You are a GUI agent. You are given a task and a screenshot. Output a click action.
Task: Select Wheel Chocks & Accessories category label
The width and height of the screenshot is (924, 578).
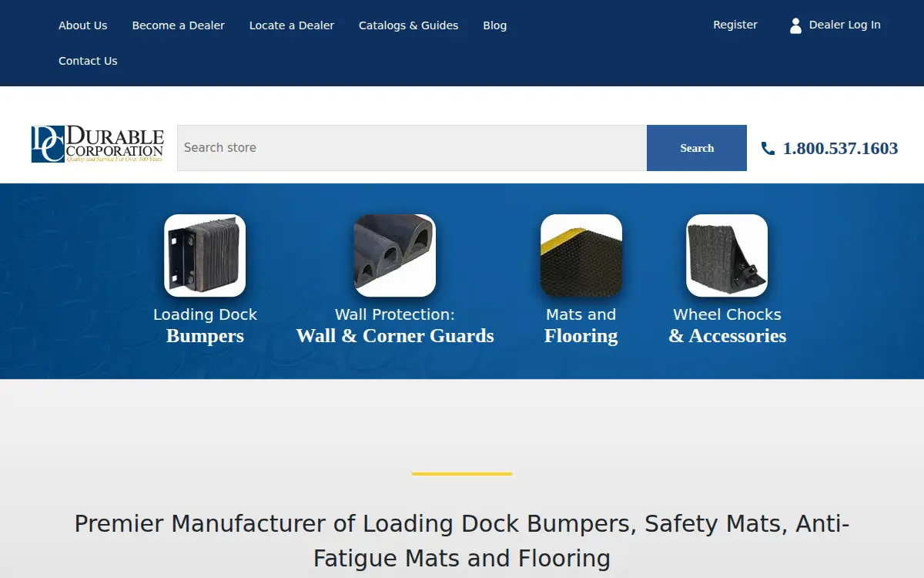point(727,325)
